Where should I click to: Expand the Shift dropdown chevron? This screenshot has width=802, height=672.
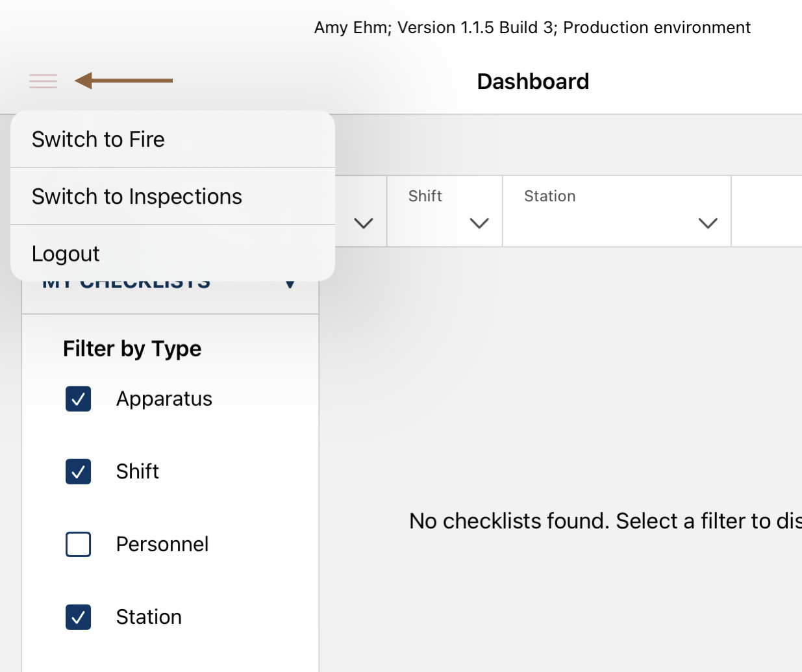pos(479,223)
